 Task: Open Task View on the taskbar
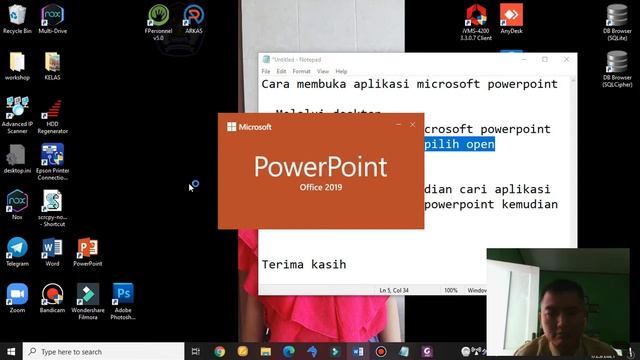coord(196,351)
